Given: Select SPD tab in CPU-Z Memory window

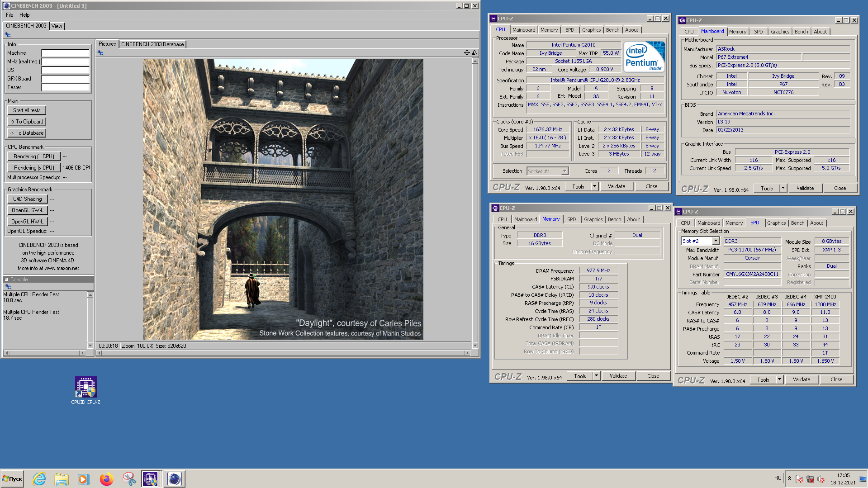Looking at the screenshot, I should click(x=572, y=219).
